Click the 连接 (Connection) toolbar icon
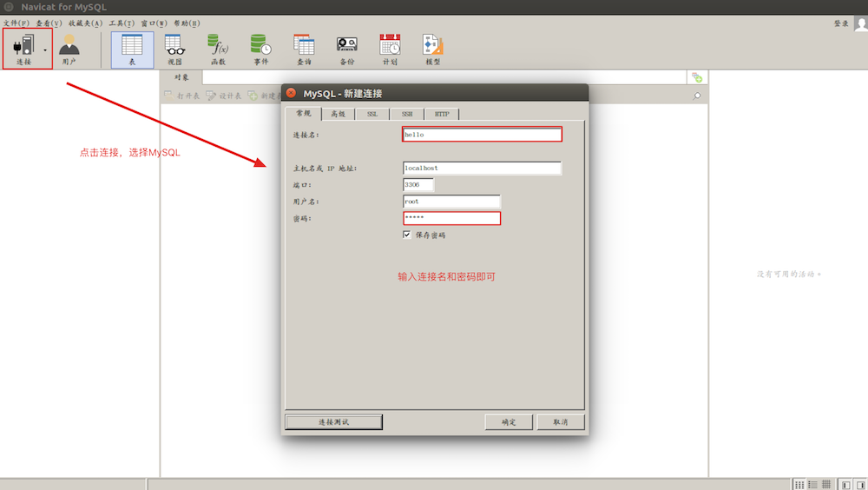Screen dimensions: 868x490 click(23, 48)
